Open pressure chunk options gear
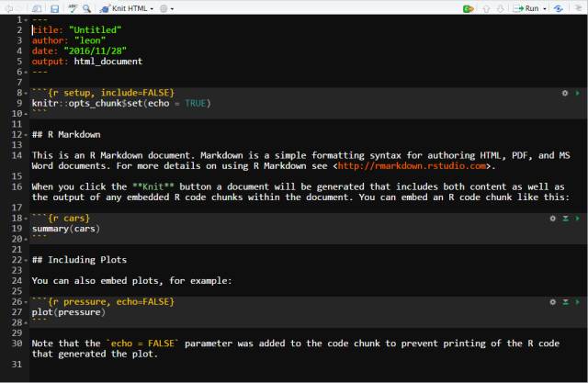The height and width of the screenshot is (383, 588). (x=553, y=301)
